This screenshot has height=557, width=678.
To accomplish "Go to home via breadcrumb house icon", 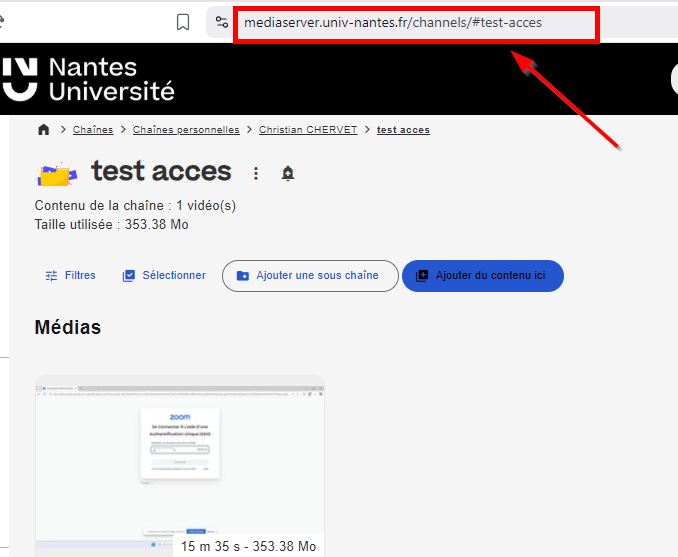I will click(x=43, y=130).
